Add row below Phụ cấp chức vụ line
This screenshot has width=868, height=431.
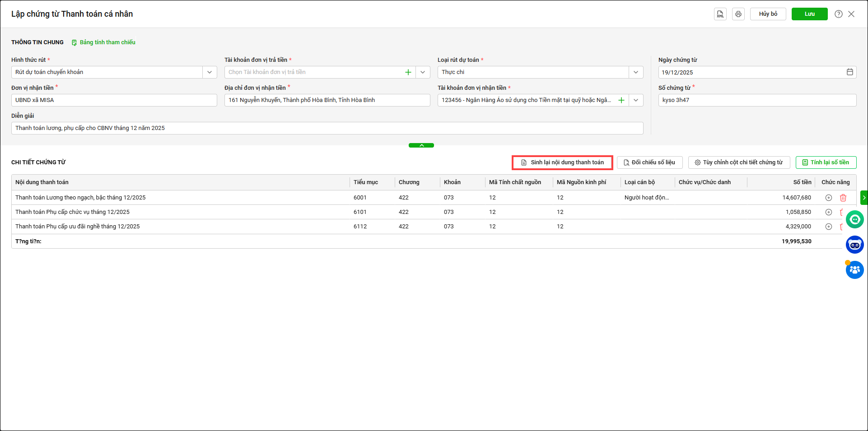[x=829, y=212]
